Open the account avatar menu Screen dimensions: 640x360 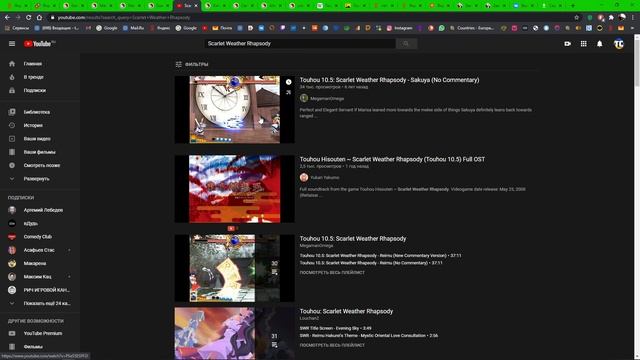[x=619, y=44]
